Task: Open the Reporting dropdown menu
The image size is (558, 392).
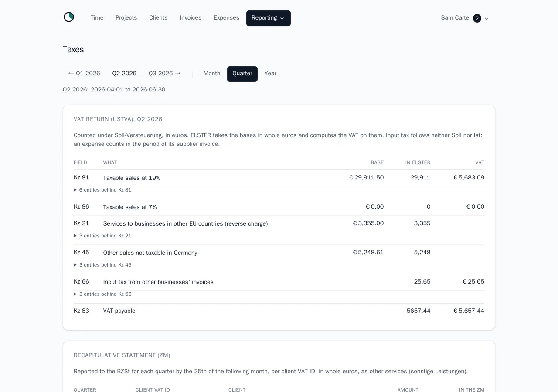Action: coord(269,18)
